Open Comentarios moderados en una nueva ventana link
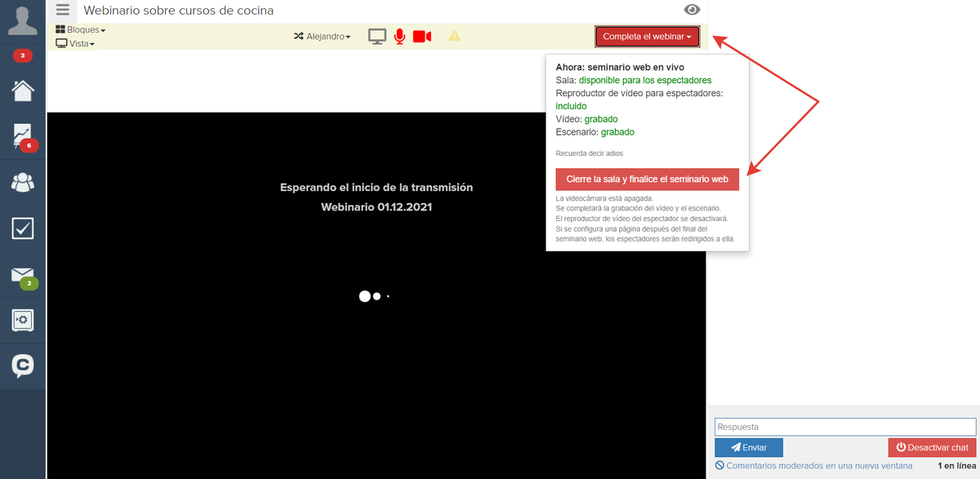This screenshot has width=980, height=479. pyautogui.click(x=813, y=465)
